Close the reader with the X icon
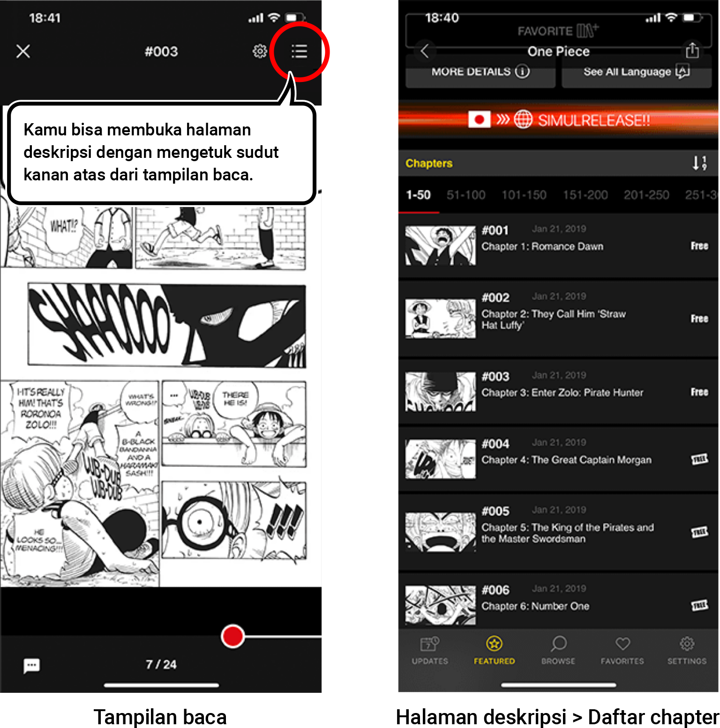 (x=23, y=51)
